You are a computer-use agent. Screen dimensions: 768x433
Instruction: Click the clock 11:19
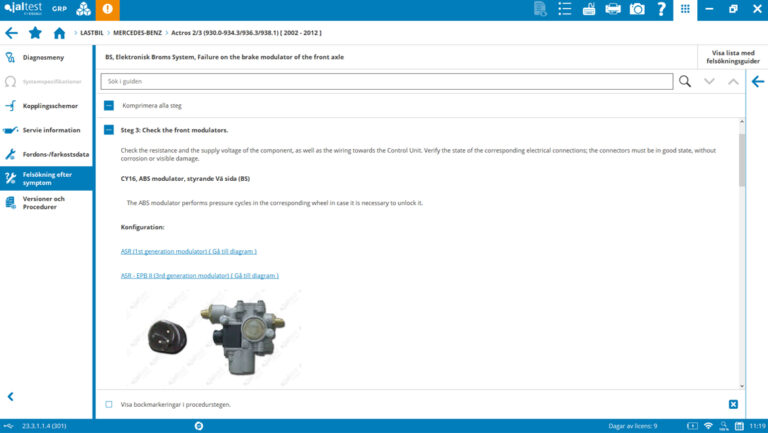(x=757, y=426)
